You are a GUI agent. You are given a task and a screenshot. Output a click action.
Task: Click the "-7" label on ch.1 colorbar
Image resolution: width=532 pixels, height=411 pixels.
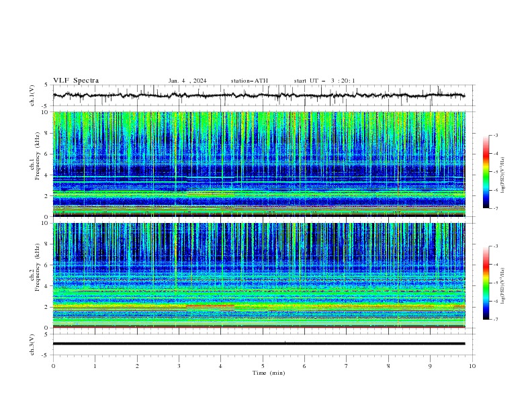(x=495, y=209)
